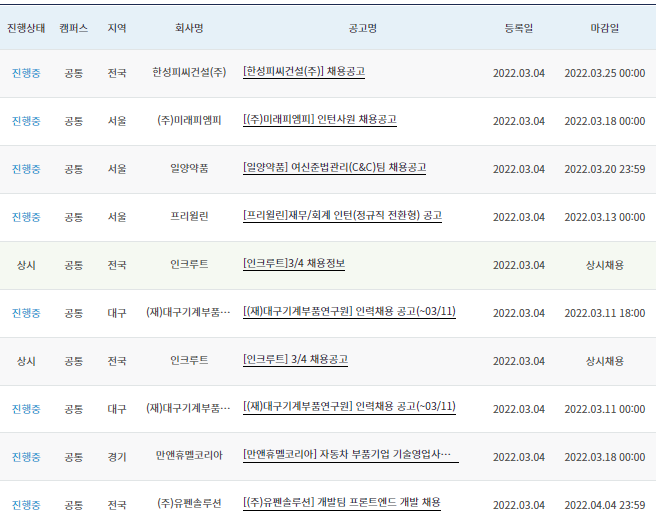Click the company name 한성피씨건설(주)

click(x=189, y=72)
